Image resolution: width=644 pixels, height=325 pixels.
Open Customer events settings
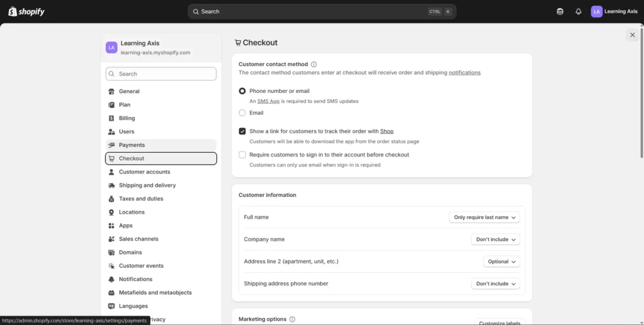click(161, 266)
